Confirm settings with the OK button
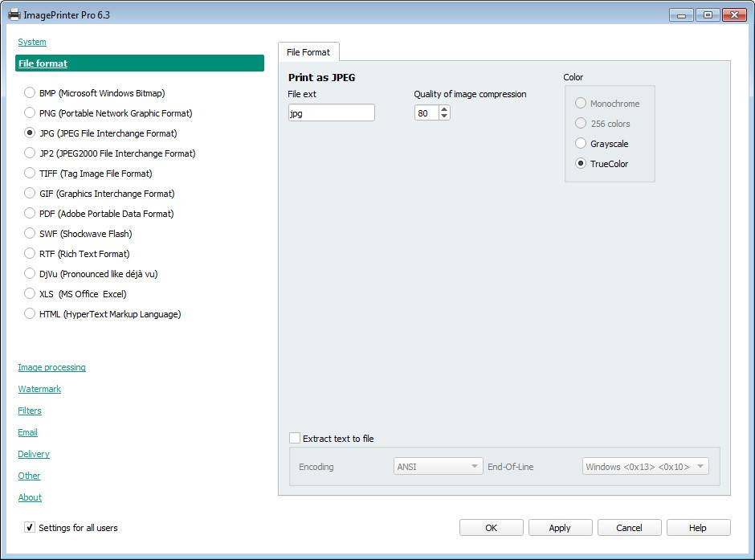Image resolution: width=755 pixels, height=560 pixels. (x=491, y=528)
